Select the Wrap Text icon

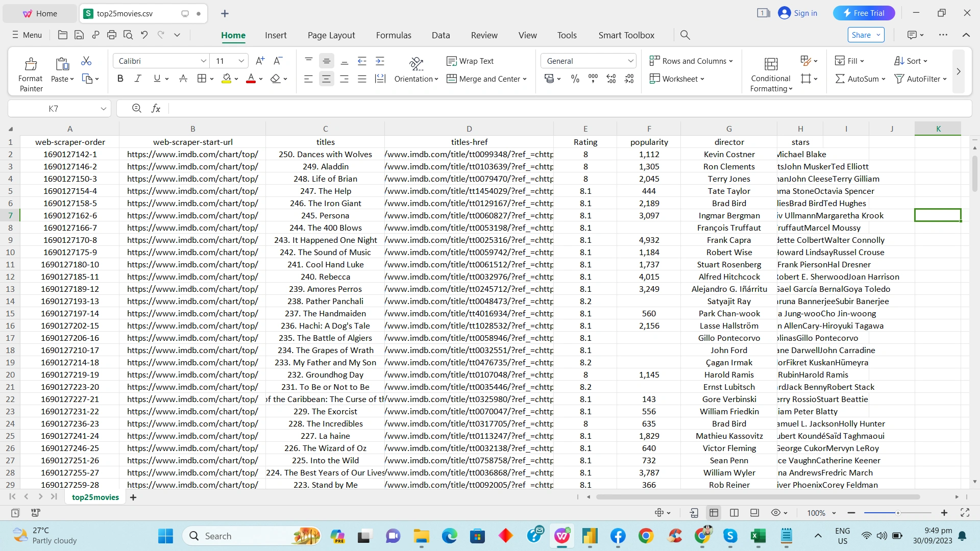tap(452, 61)
